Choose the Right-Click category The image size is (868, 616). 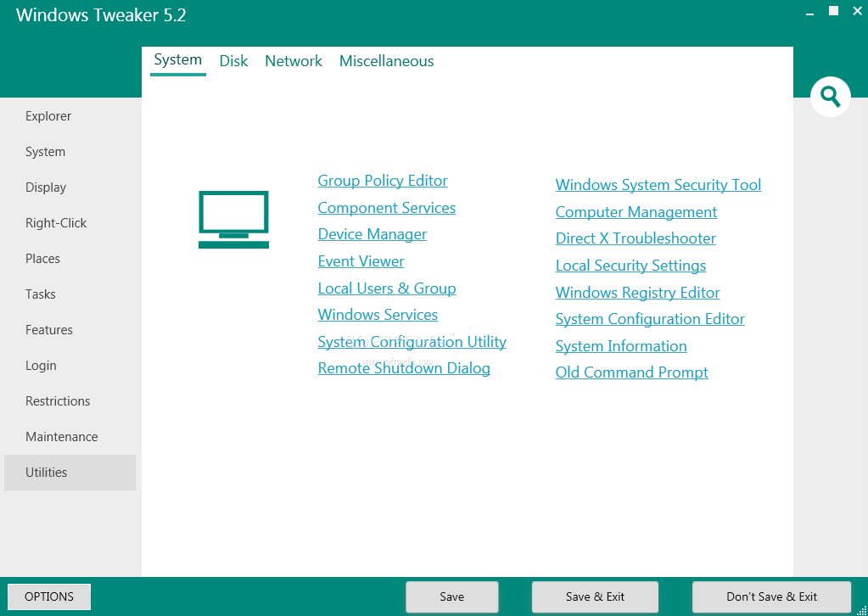tap(70, 223)
